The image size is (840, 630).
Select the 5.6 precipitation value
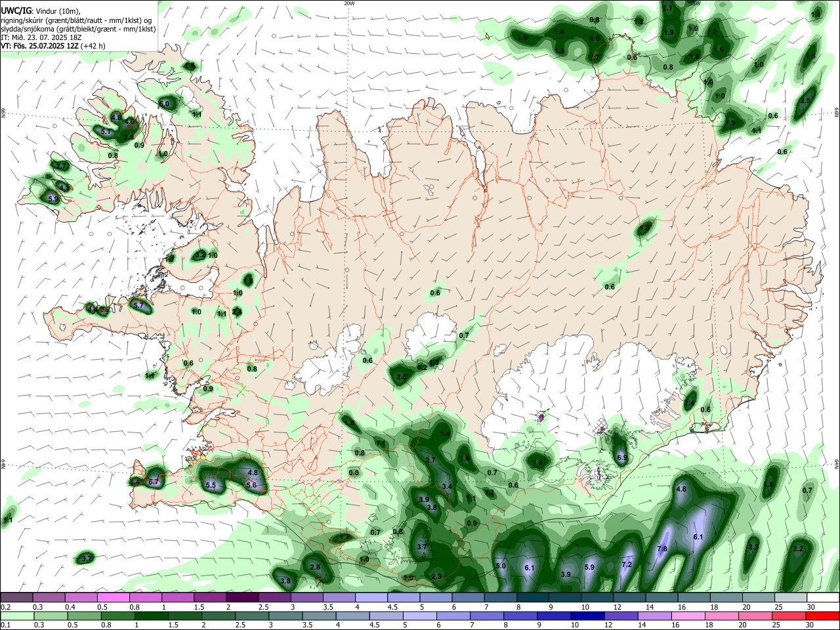[251, 485]
